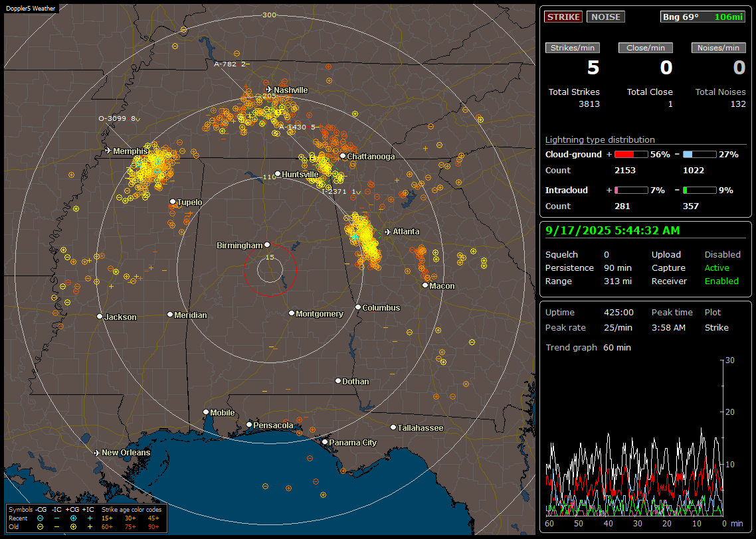
Task: Click the Tupelo city marker dot
Action: tap(173, 201)
